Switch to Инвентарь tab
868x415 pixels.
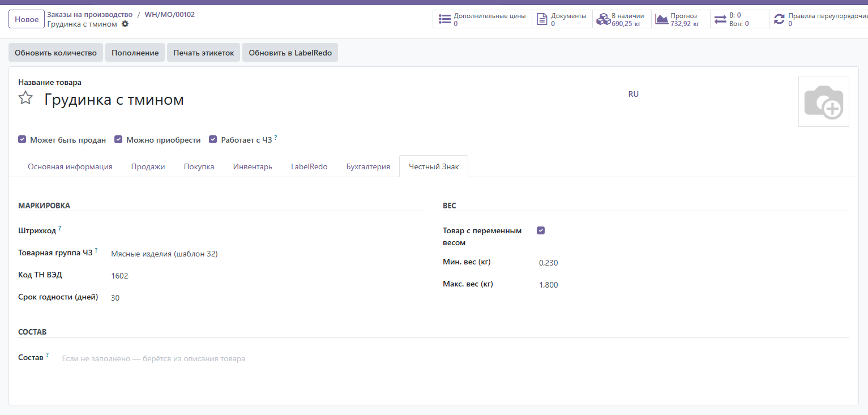(x=253, y=166)
